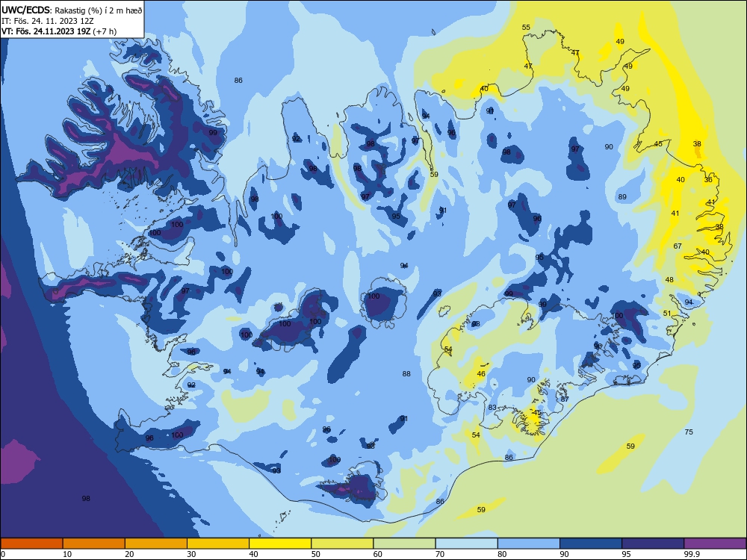Image resolution: width=747 pixels, height=560 pixels.
Task: Click the 70–80 pale blue legend swatch
Action: click(466, 544)
